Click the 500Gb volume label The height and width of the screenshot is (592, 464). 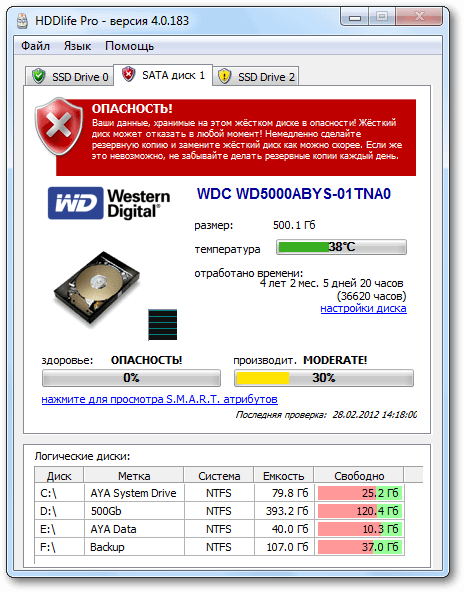point(106,511)
